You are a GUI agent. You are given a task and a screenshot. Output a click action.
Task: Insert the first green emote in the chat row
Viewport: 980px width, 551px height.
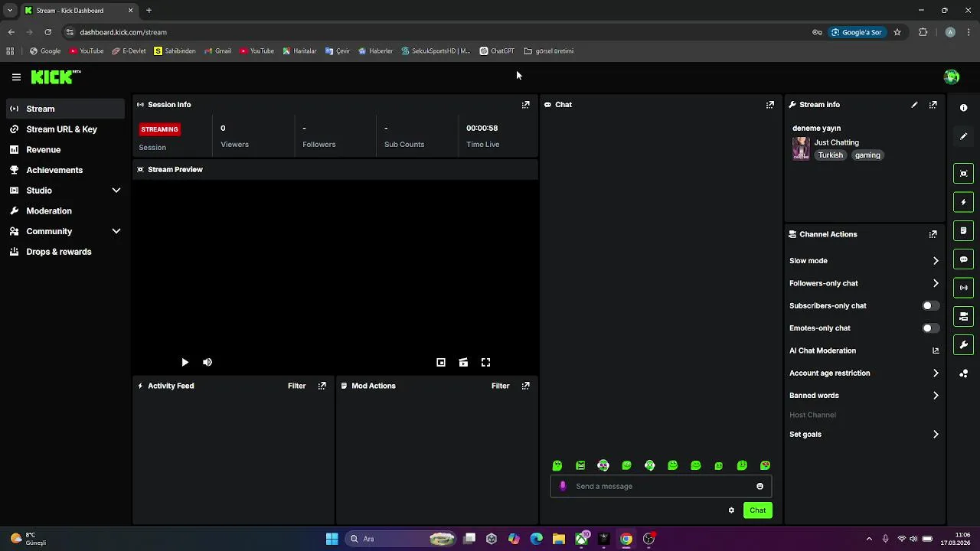(x=557, y=465)
